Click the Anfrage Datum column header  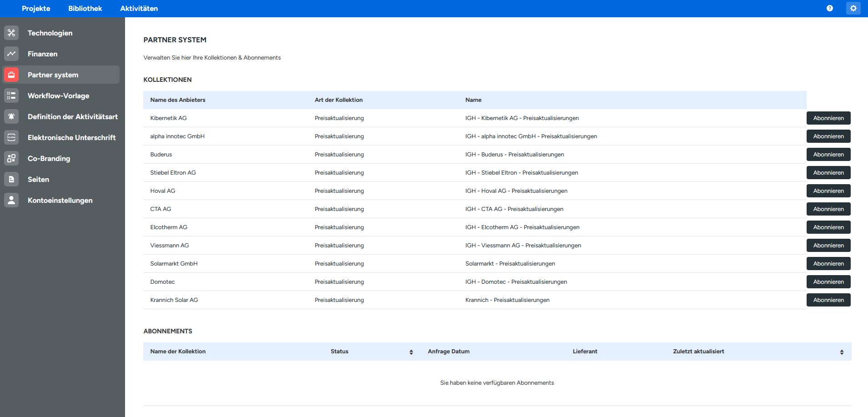[448, 352]
